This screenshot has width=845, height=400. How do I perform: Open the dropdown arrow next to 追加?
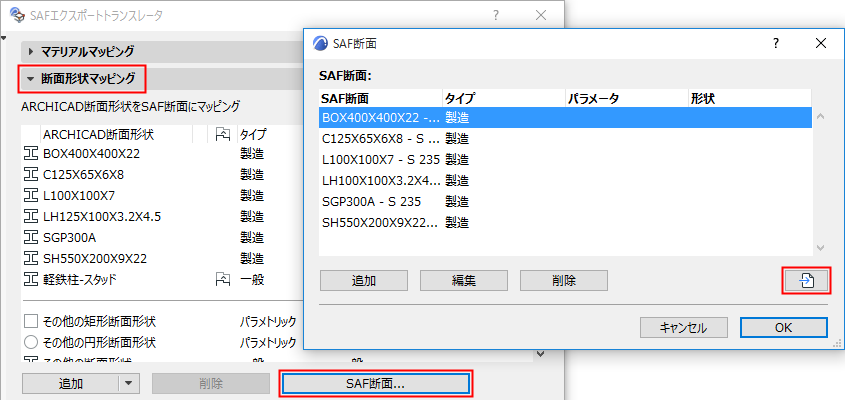point(128,383)
